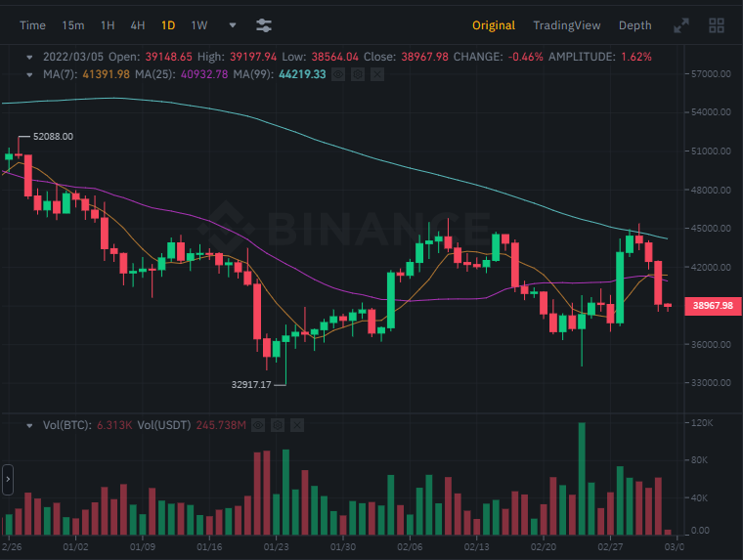Click the 01/23 date axis label
The image size is (743, 560).
277,547
